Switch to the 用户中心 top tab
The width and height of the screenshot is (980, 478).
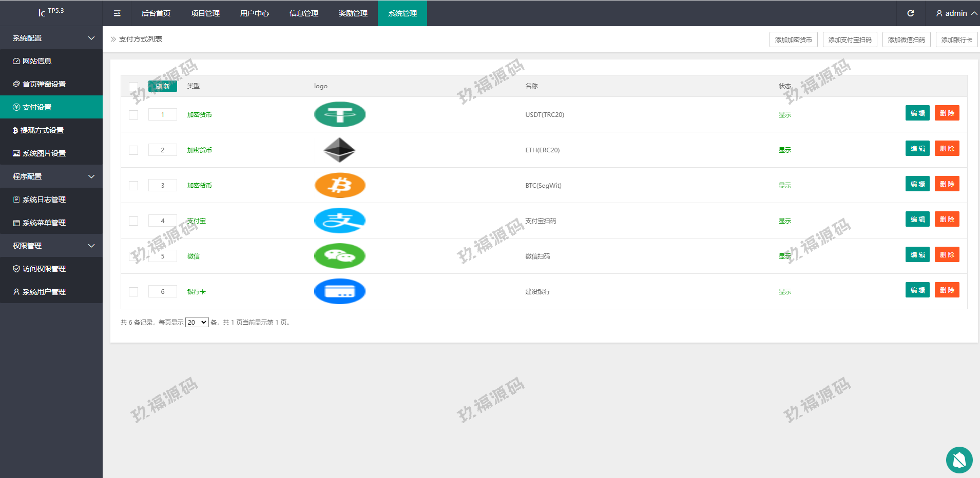[x=254, y=13]
